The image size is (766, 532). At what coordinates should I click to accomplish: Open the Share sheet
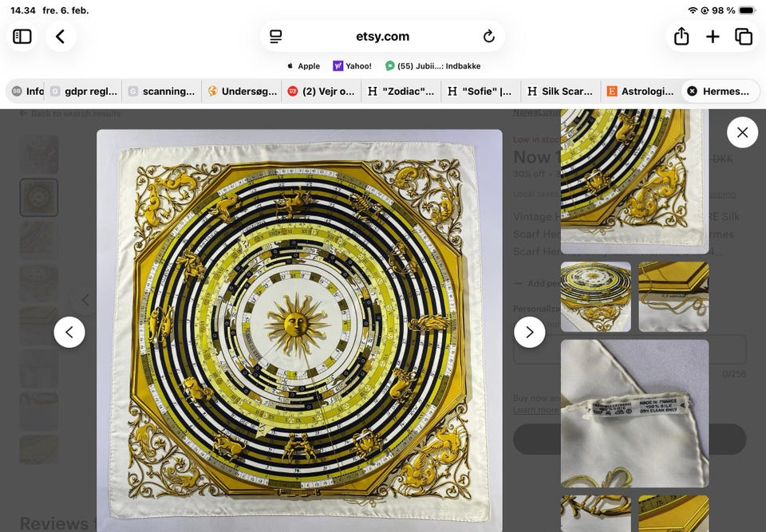[x=682, y=36]
